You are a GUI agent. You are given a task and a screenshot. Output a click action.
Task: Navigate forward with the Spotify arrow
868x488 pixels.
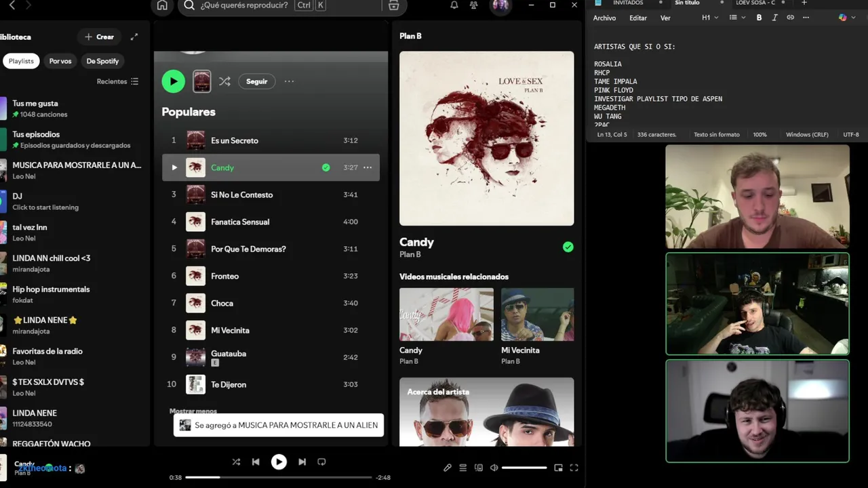[29, 5]
